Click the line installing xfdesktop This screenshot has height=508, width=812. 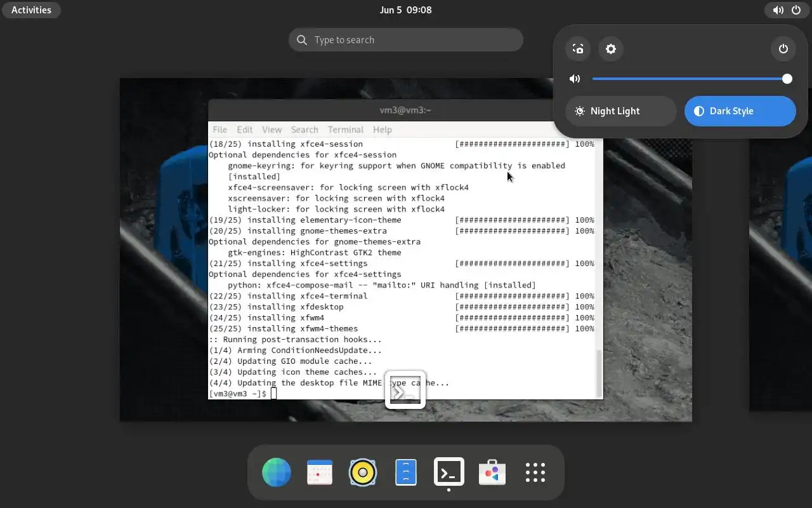point(402,307)
